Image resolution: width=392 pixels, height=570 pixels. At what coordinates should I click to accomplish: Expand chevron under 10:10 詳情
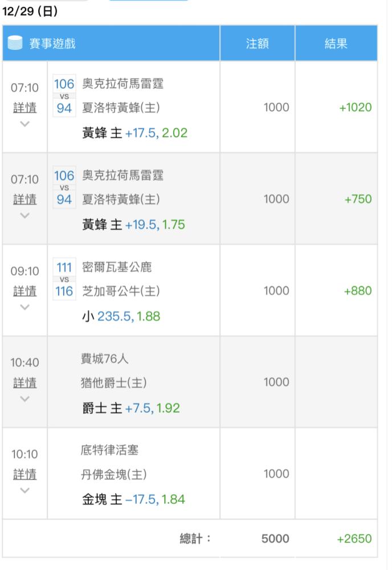pos(24,490)
